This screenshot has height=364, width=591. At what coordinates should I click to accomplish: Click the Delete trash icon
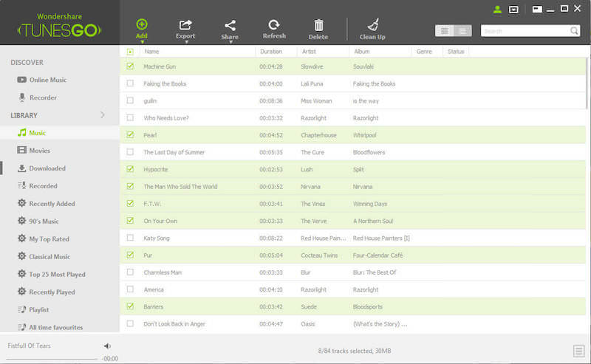coord(318,25)
